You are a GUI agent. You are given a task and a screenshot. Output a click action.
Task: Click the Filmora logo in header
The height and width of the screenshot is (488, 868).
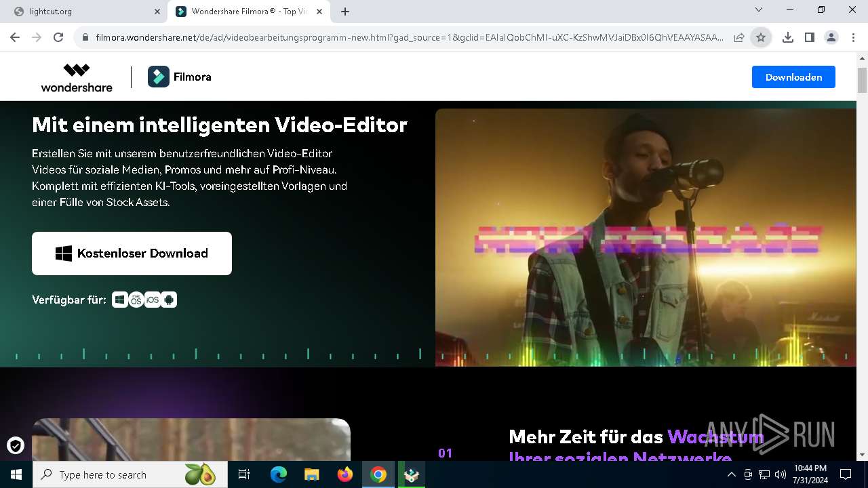tap(180, 77)
